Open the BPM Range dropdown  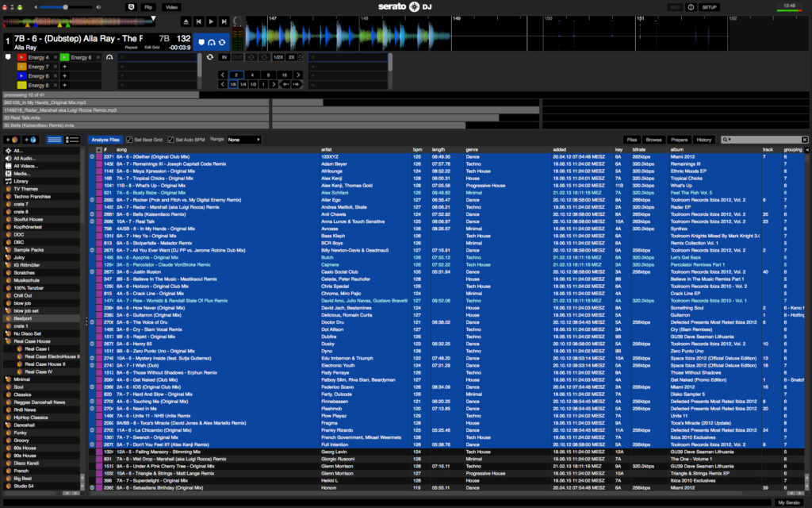coord(244,140)
